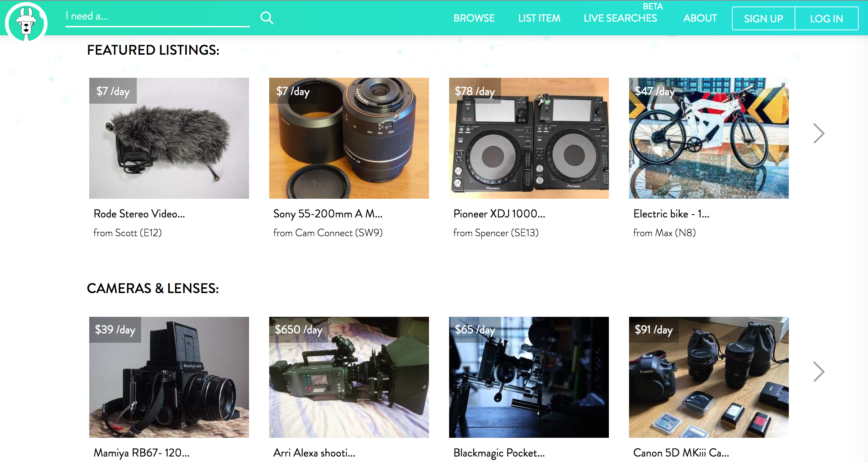Click the Blackmagic Pocket listing title
Viewport: 868px width, 463px height.
click(499, 453)
